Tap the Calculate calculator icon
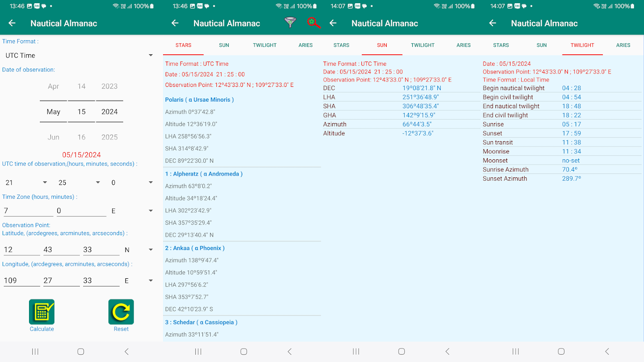This screenshot has height=362, width=644. [x=42, y=312]
